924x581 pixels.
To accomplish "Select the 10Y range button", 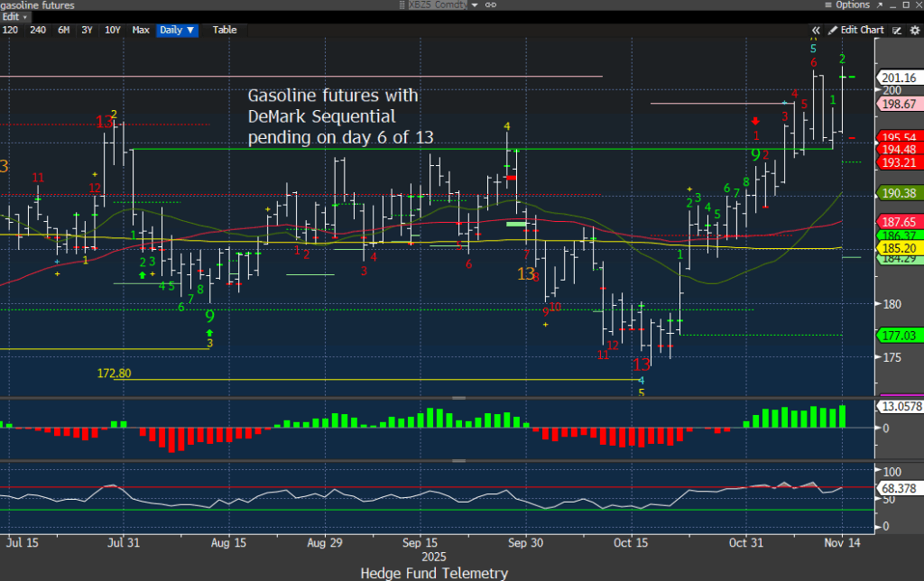I will tap(113, 30).
